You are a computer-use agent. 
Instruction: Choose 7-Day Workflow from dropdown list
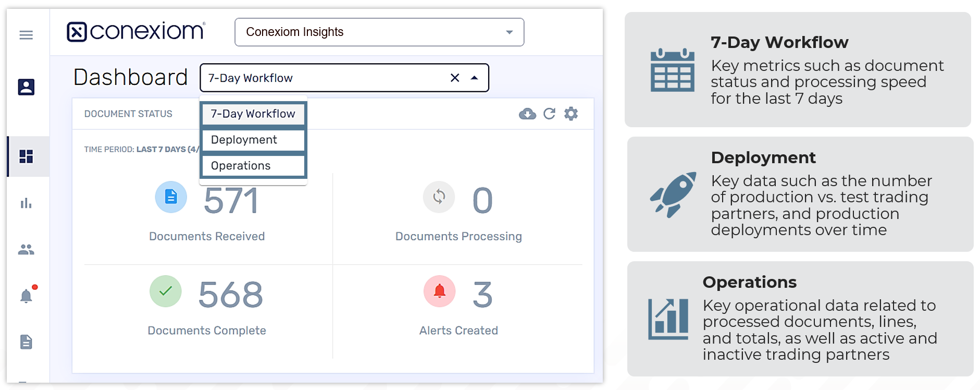coord(253,114)
